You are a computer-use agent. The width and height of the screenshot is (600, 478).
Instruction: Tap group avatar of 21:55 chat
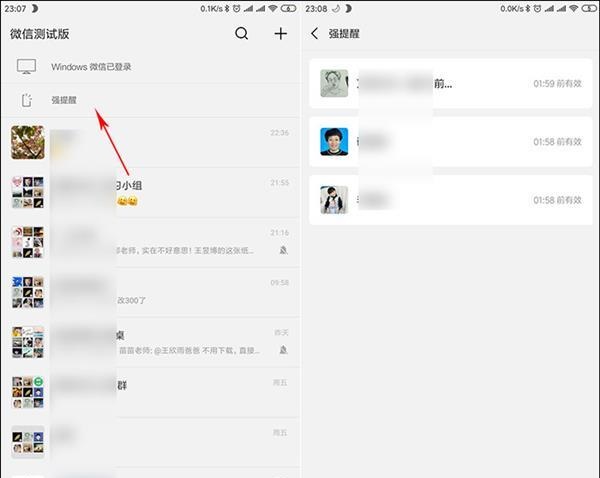28,193
